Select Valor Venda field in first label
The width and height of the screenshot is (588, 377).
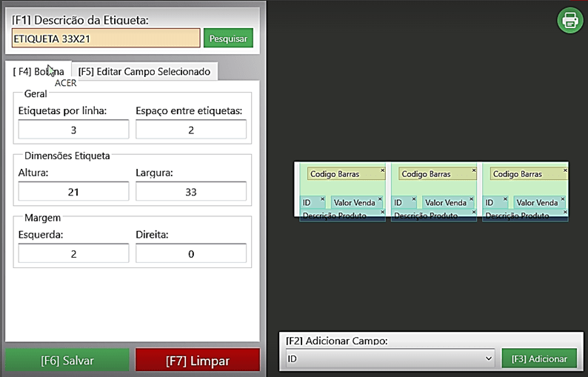(x=354, y=203)
